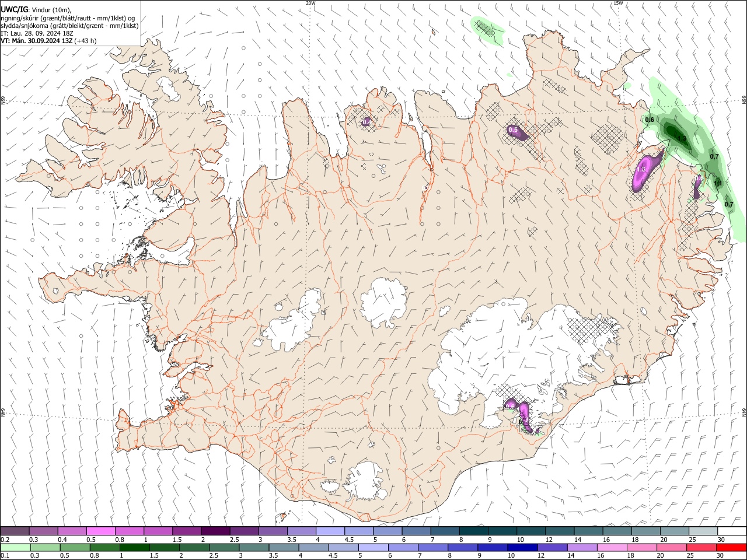Click the '1.5' value inside the eastern purple snow blob
Viewport: 747px width, 560px height.
pyautogui.click(x=641, y=169)
